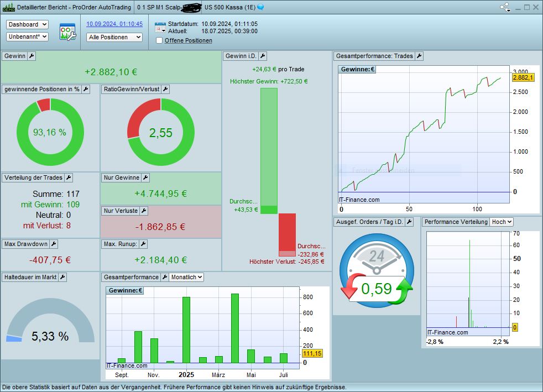Click the +2.184,40 € Max Runup value

click(161, 260)
